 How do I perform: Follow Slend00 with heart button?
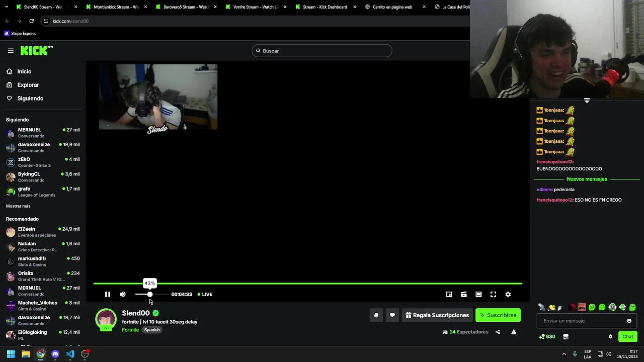tap(392, 315)
